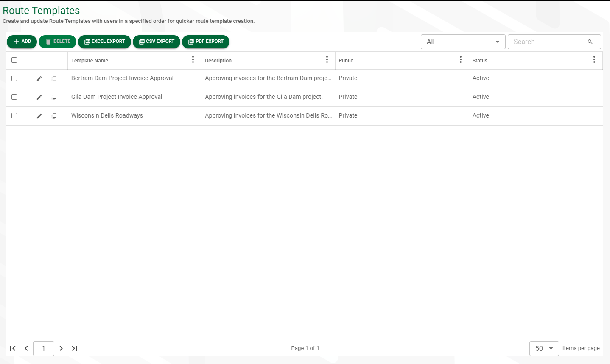The height and width of the screenshot is (364, 610).
Task: Tick the Wisconsin Dells Roadways row checkbox
Action: pyautogui.click(x=14, y=115)
